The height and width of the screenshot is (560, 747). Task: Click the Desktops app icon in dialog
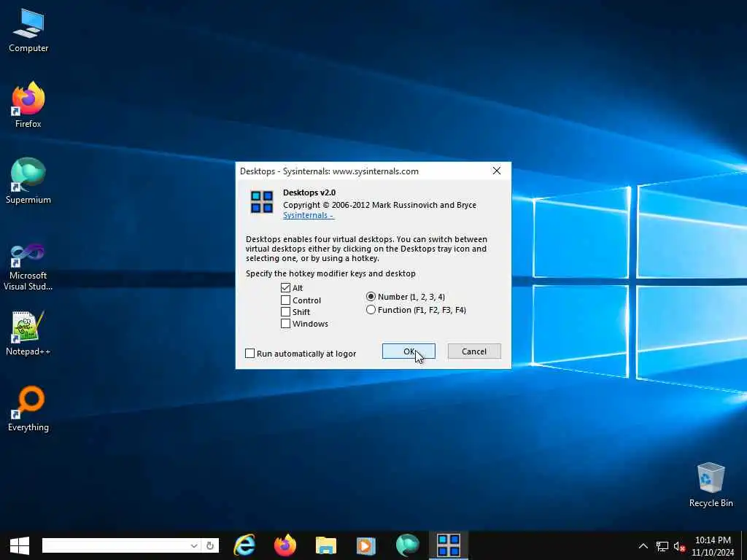tap(262, 202)
